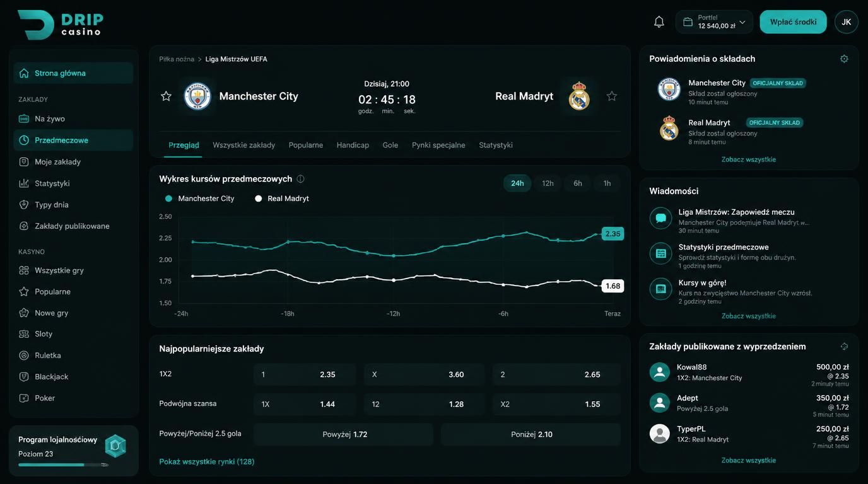Favorite Manchester City with its star icon

pos(166,96)
